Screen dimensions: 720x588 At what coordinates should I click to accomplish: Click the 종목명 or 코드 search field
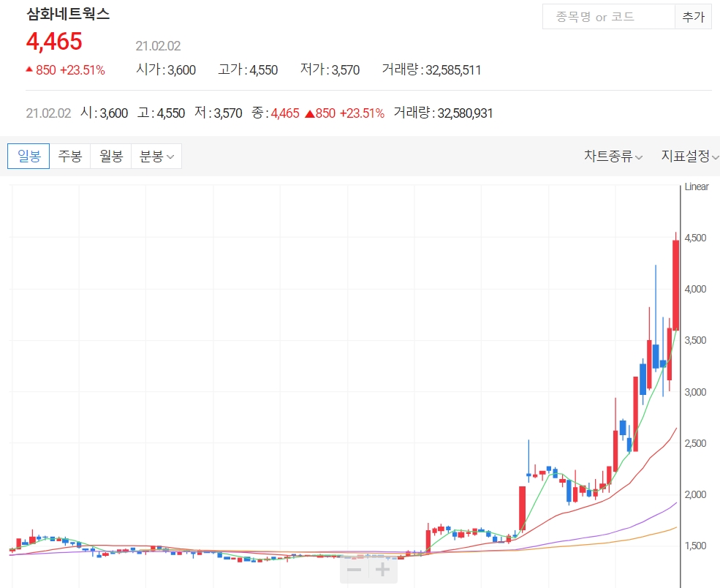[x=609, y=17]
